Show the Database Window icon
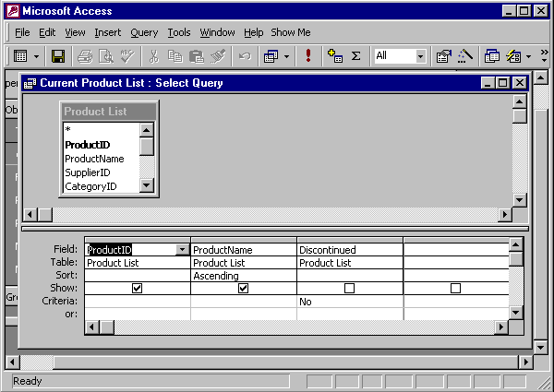The image size is (554, 392). pos(492,56)
